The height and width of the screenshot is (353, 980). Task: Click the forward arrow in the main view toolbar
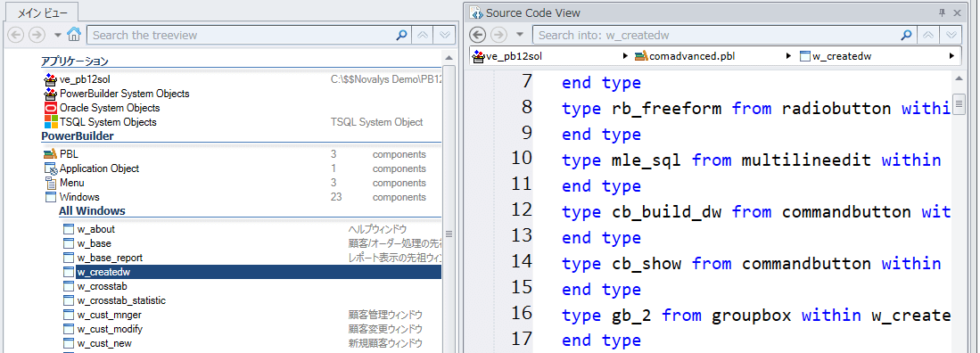pos(37,35)
